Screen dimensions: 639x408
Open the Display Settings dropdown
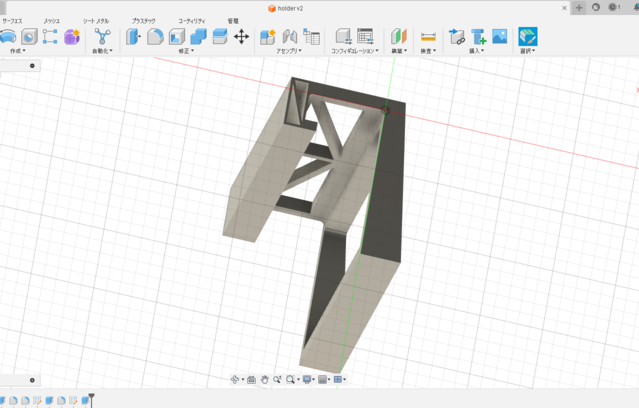pos(309,380)
